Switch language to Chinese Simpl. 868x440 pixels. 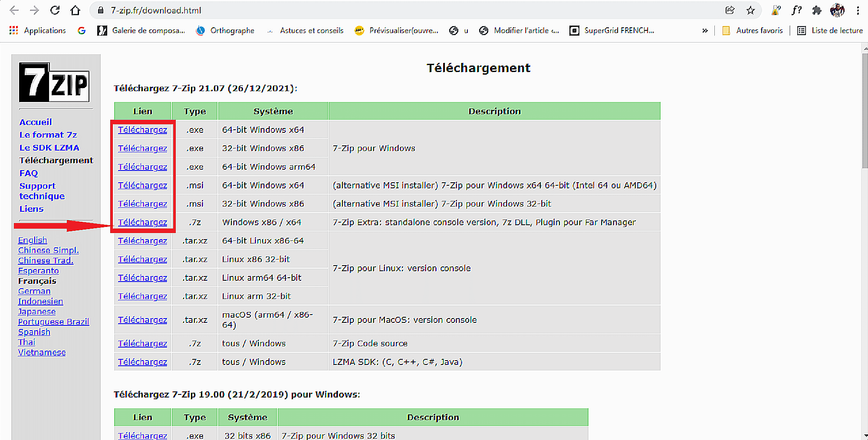click(x=49, y=250)
